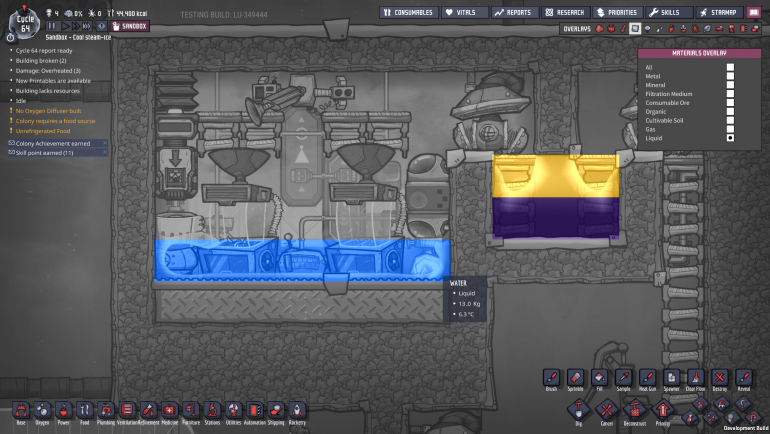Open the Priorities menu
The height and width of the screenshot is (434, 770).
pyautogui.click(x=617, y=12)
